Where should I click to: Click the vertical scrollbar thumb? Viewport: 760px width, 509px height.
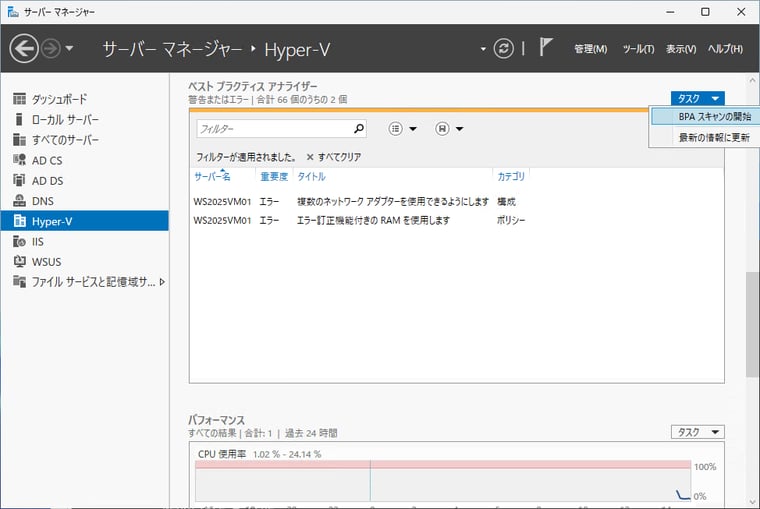click(x=752, y=324)
